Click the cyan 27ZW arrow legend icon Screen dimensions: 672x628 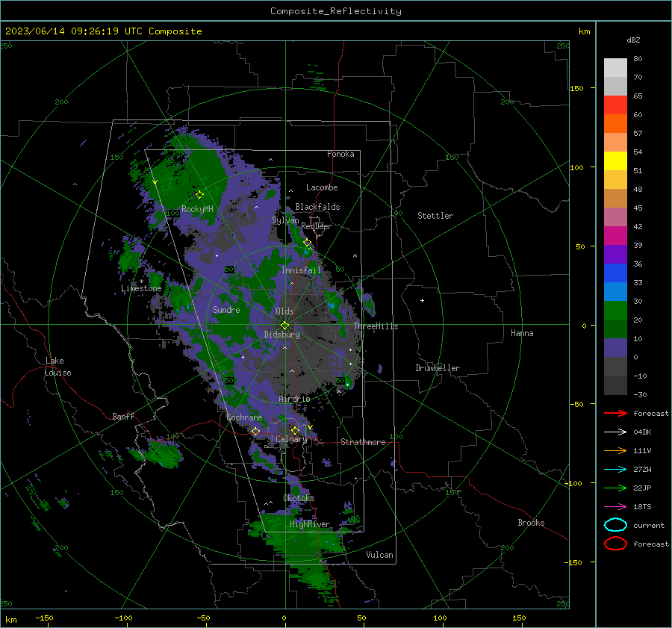[x=615, y=470]
